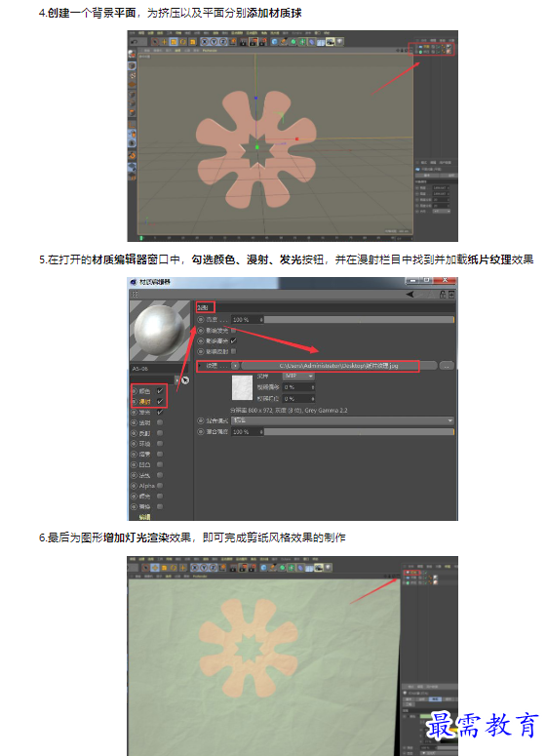
Task: Select the Live Selection tool in top screenshot
Action: coord(155,42)
